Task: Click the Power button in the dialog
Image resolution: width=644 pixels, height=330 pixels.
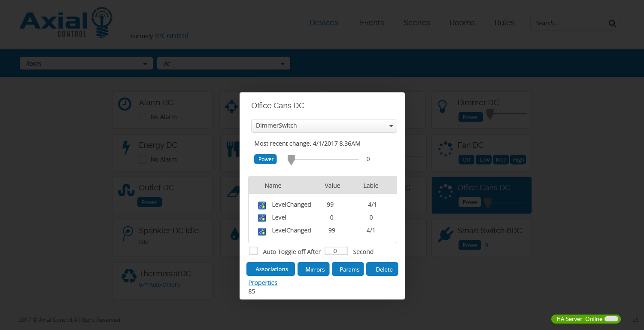Action: (266, 159)
